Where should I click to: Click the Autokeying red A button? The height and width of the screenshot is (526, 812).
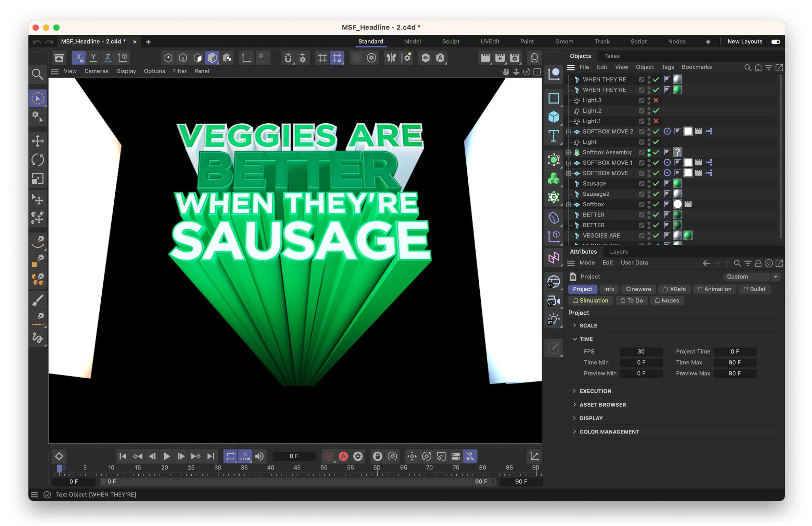point(343,456)
